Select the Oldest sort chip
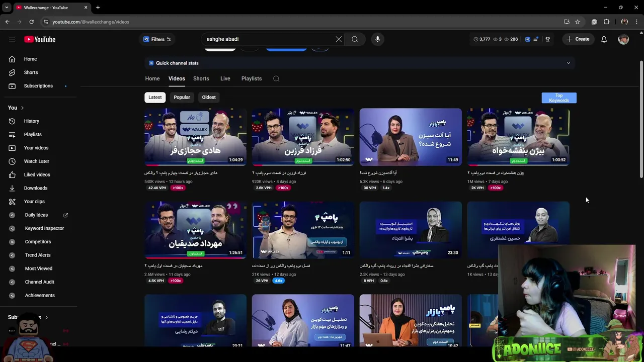 click(209, 97)
